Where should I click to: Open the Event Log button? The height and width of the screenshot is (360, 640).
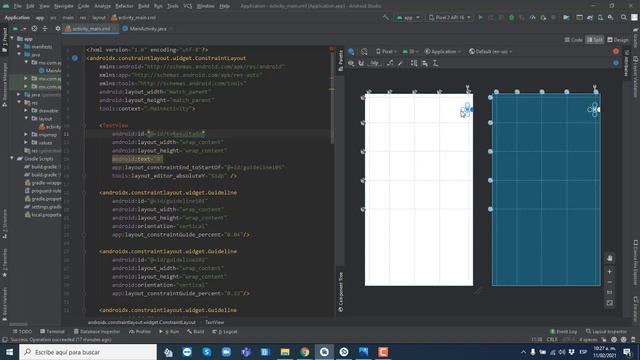[563, 331]
